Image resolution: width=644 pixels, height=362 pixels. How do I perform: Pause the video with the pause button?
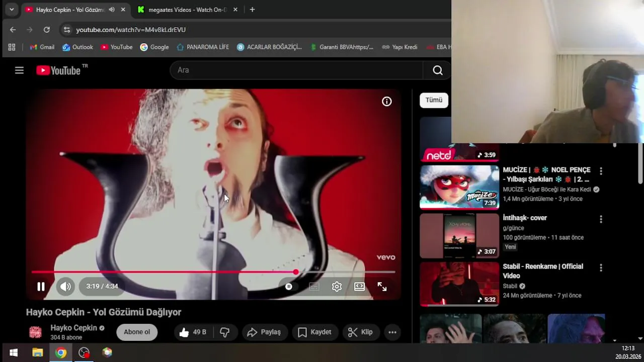pyautogui.click(x=41, y=287)
